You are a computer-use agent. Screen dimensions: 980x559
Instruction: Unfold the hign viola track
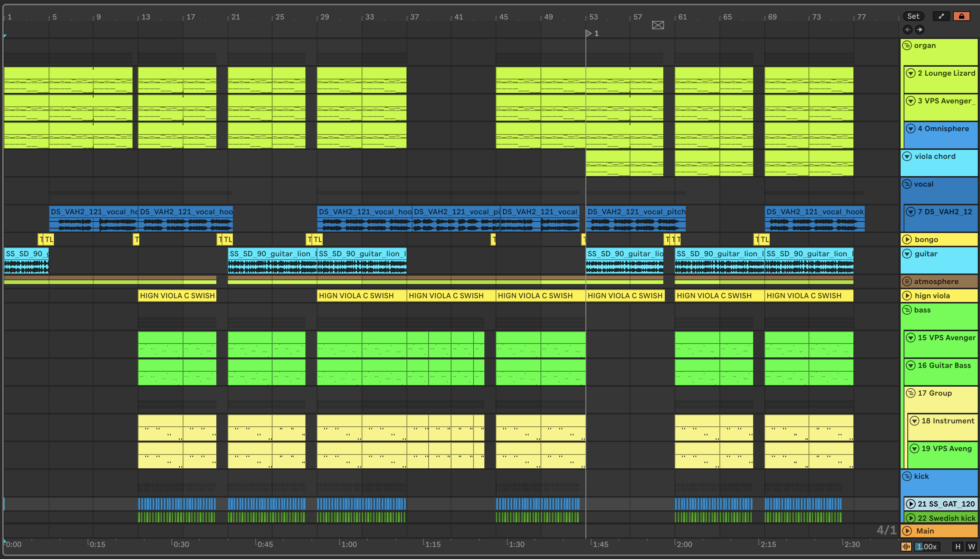pos(907,295)
